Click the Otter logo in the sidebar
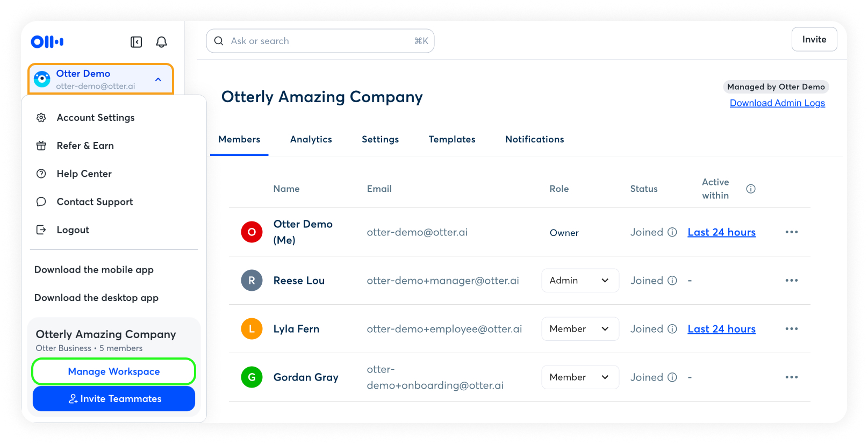 pos(47,41)
